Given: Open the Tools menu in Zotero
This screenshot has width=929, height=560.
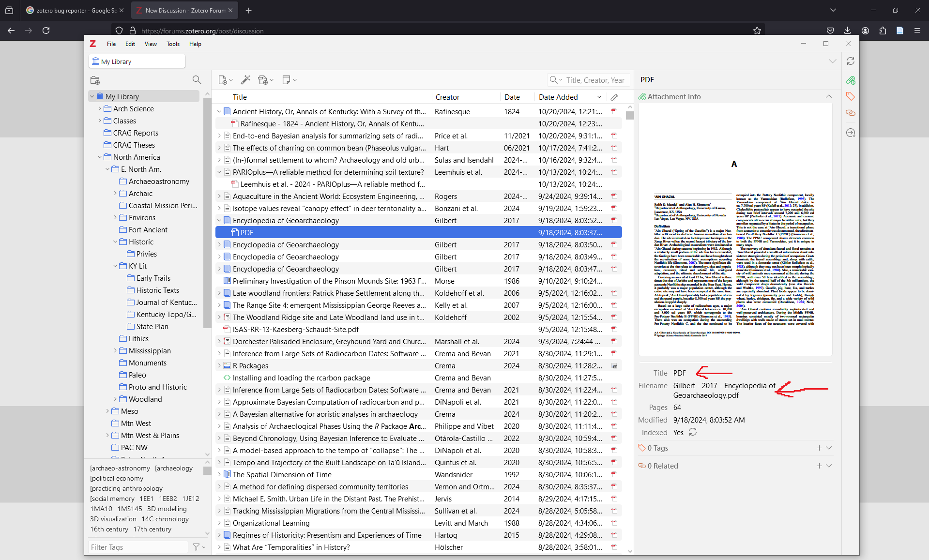Looking at the screenshot, I should pyautogui.click(x=173, y=44).
